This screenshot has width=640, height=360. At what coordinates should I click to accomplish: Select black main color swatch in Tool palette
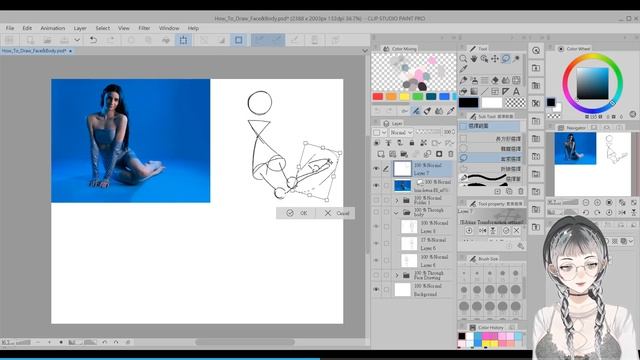click(x=468, y=103)
